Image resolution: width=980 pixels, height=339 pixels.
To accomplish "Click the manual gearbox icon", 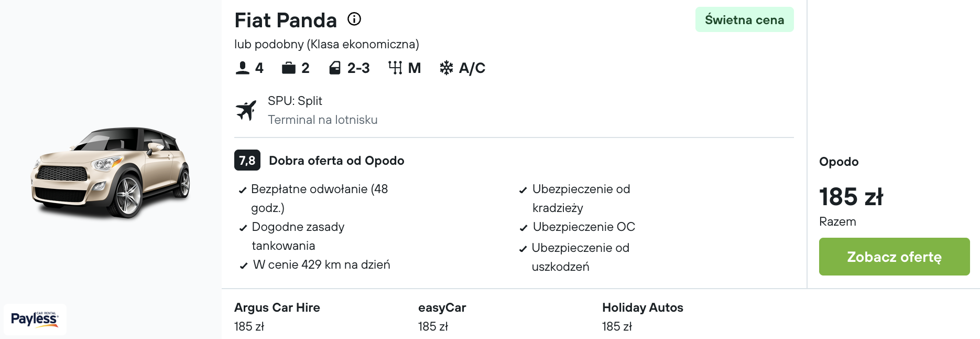I will (395, 68).
